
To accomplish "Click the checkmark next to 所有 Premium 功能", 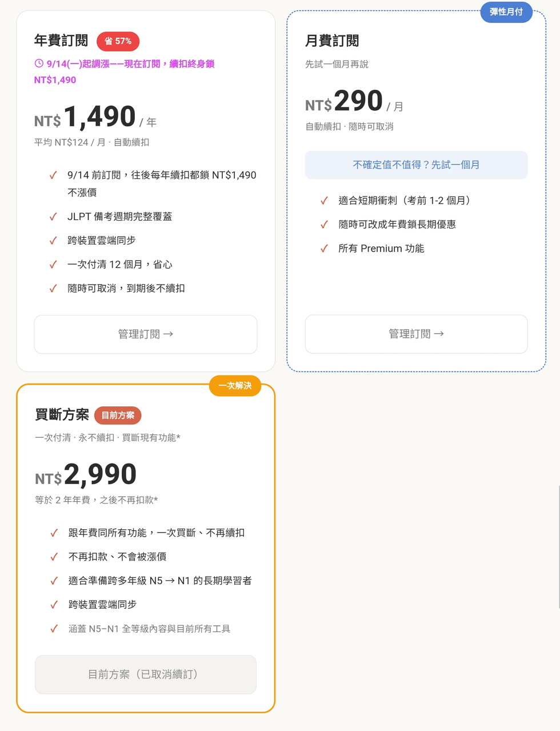I will [x=324, y=249].
